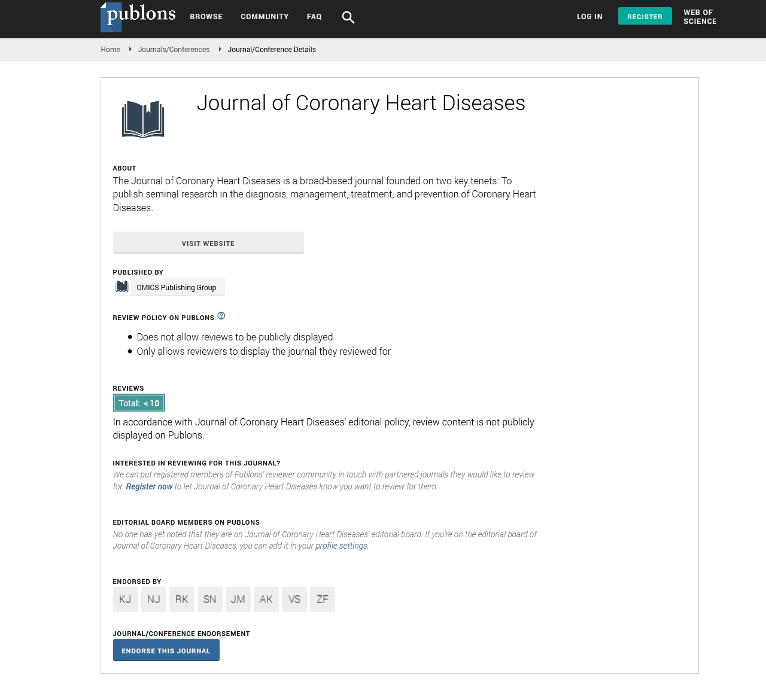Viewport: 766px width, 700px height.
Task: Click the Register now link
Action: point(149,487)
